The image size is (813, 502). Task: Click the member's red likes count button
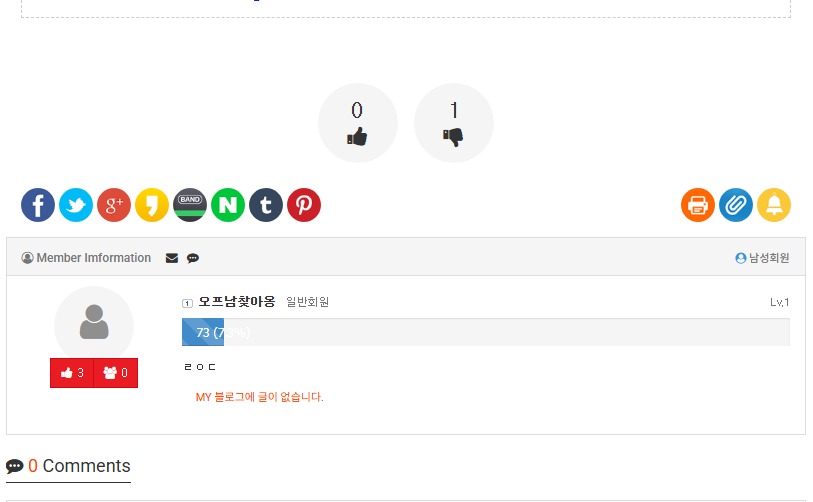pyautogui.click(x=72, y=373)
